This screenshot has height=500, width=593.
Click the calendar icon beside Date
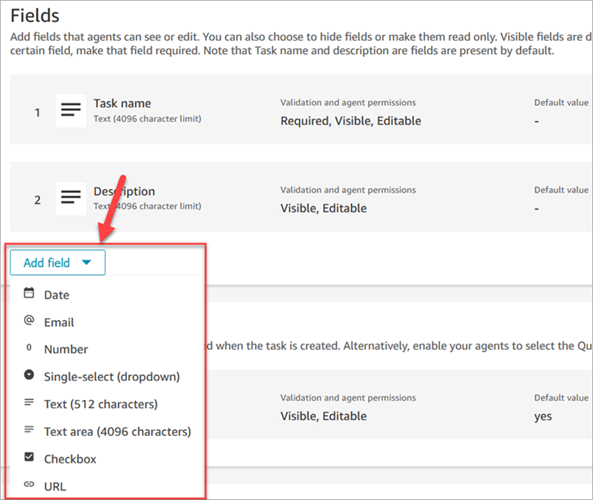(x=29, y=293)
